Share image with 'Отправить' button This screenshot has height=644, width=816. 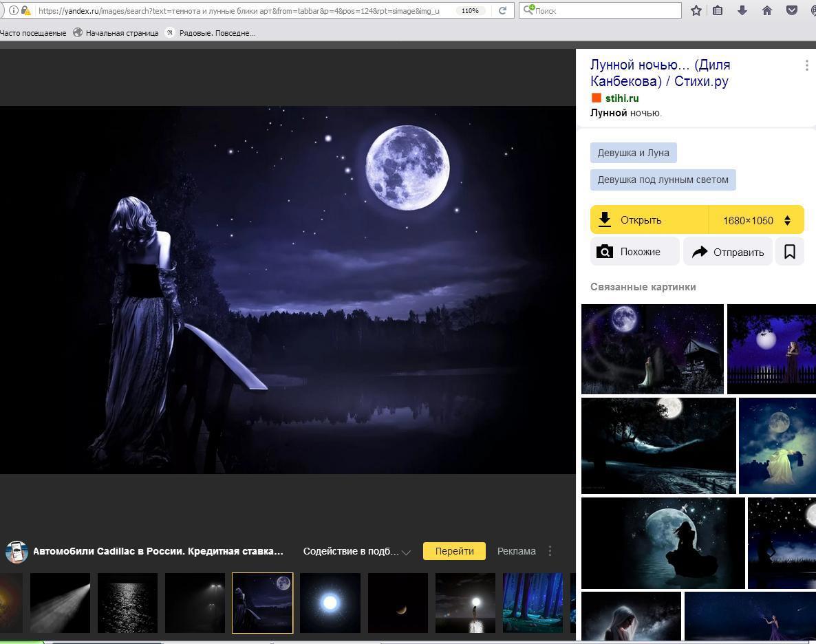728,252
